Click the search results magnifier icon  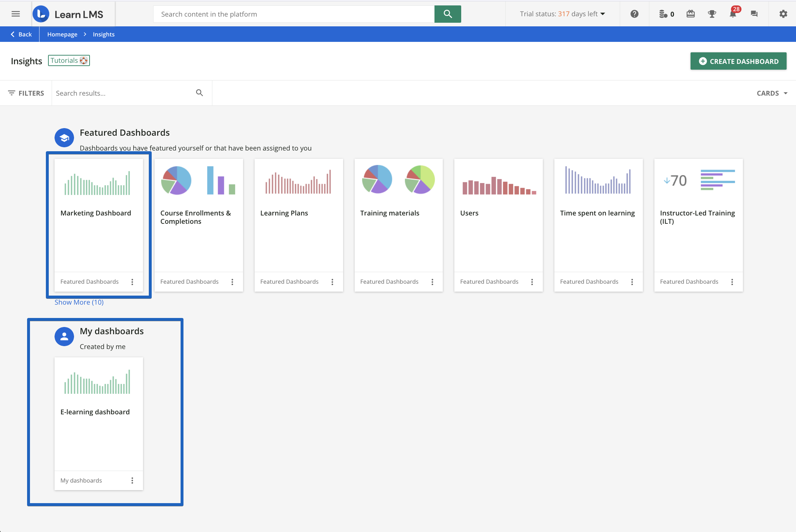(199, 93)
